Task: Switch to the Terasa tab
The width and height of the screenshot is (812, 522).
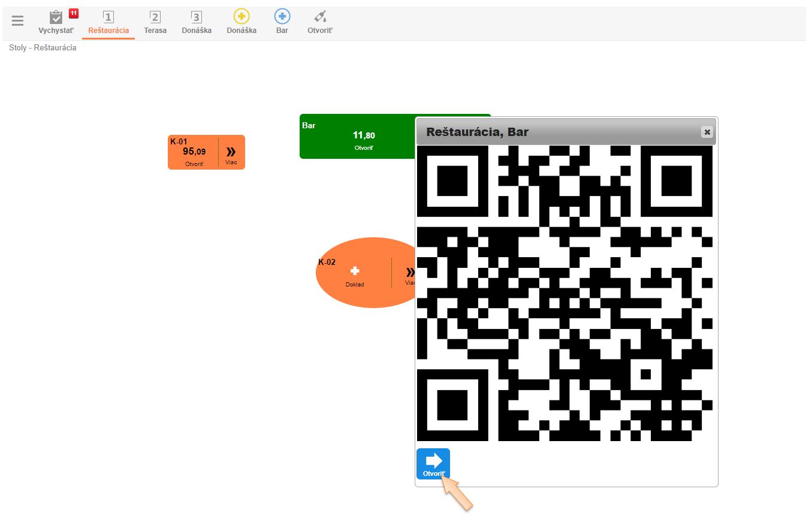Action: [x=155, y=23]
